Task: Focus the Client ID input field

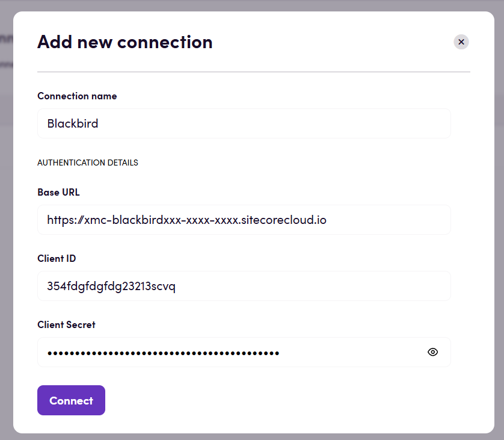Action: pyautogui.click(x=244, y=286)
